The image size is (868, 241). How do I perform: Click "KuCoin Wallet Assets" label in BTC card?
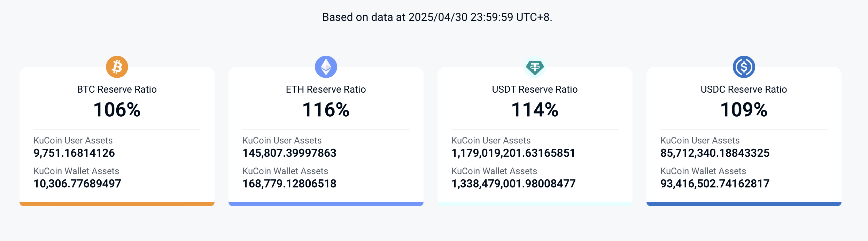coord(76,171)
